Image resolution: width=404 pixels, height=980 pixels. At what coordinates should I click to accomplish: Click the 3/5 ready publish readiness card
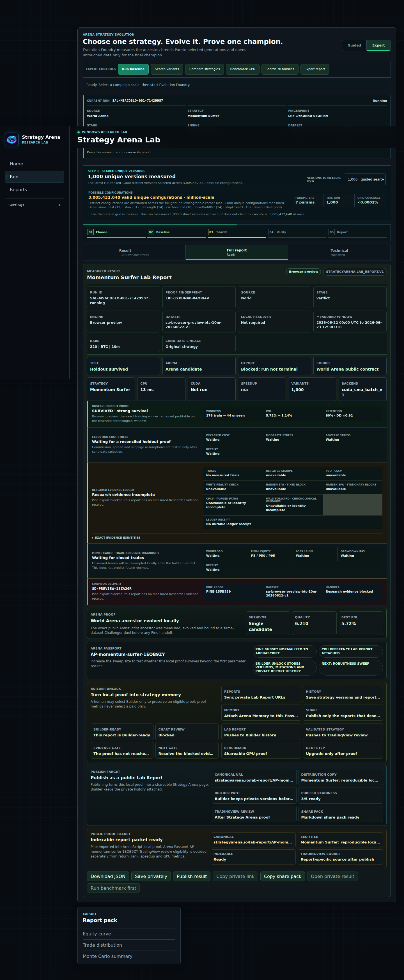click(340, 796)
